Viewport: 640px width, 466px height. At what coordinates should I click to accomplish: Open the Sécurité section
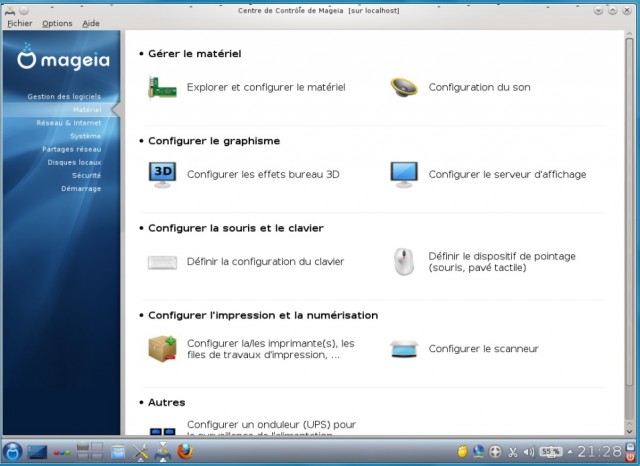[86, 175]
